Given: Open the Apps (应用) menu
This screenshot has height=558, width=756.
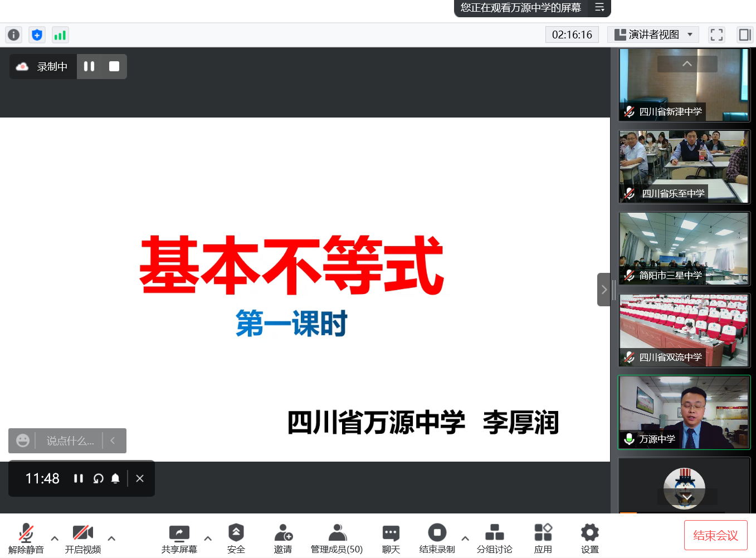Looking at the screenshot, I should [543, 539].
